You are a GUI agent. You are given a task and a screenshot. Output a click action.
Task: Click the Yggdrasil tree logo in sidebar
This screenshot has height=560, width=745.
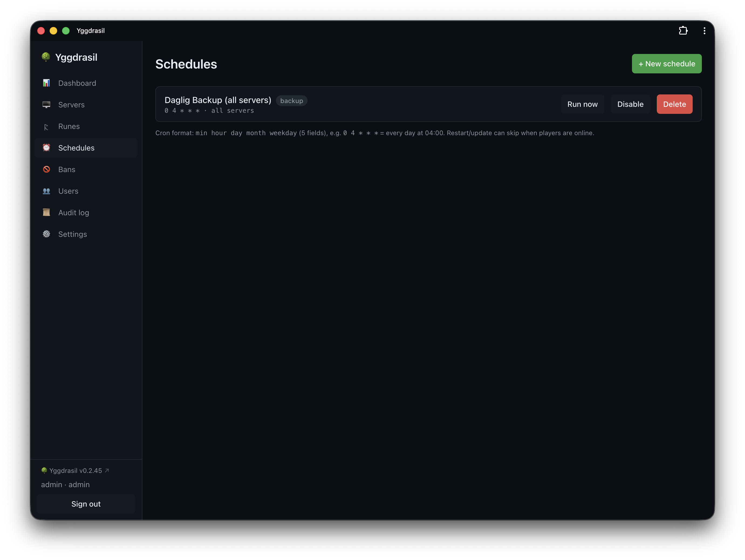46,57
